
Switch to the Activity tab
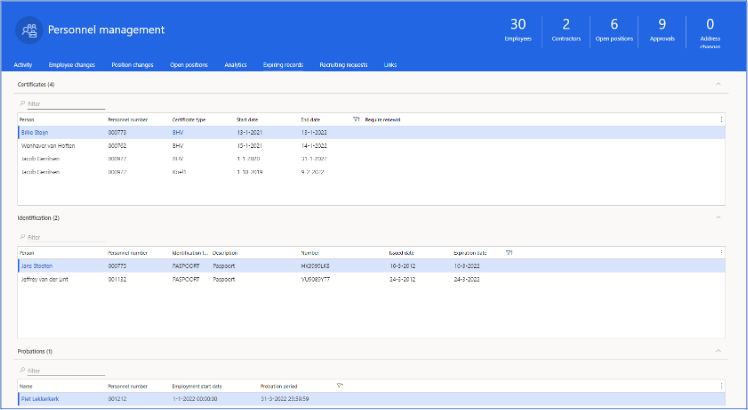click(x=23, y=65)
